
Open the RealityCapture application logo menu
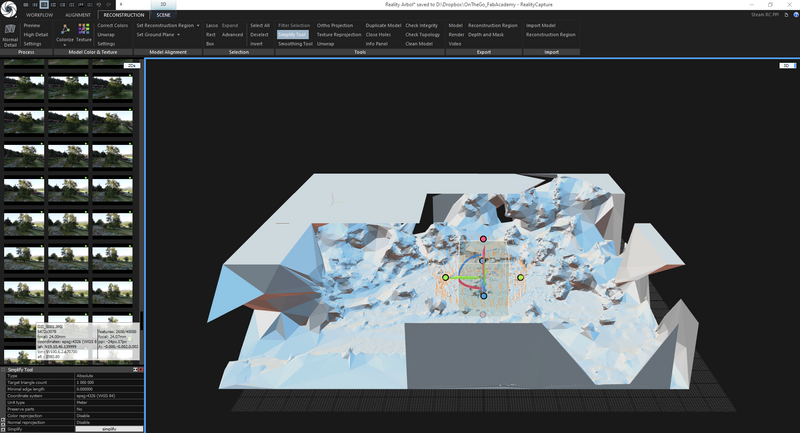click(x=8, y=8)
